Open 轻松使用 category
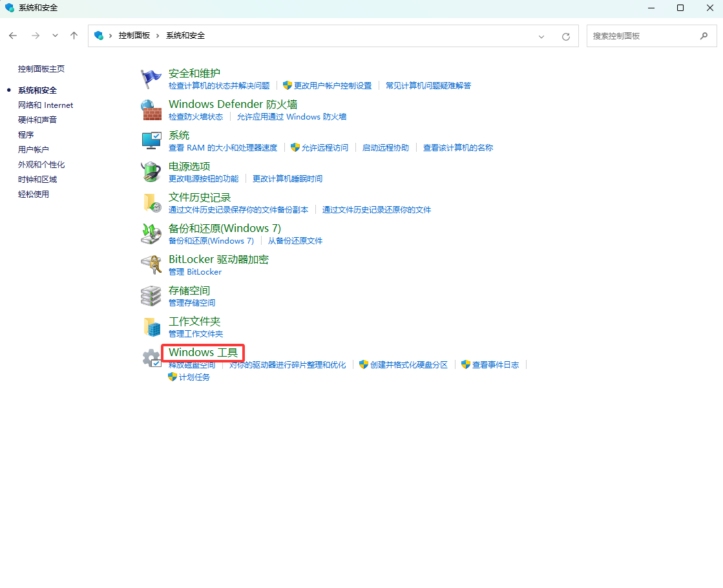Screen dimensions: 723x588 pos(33,194)
